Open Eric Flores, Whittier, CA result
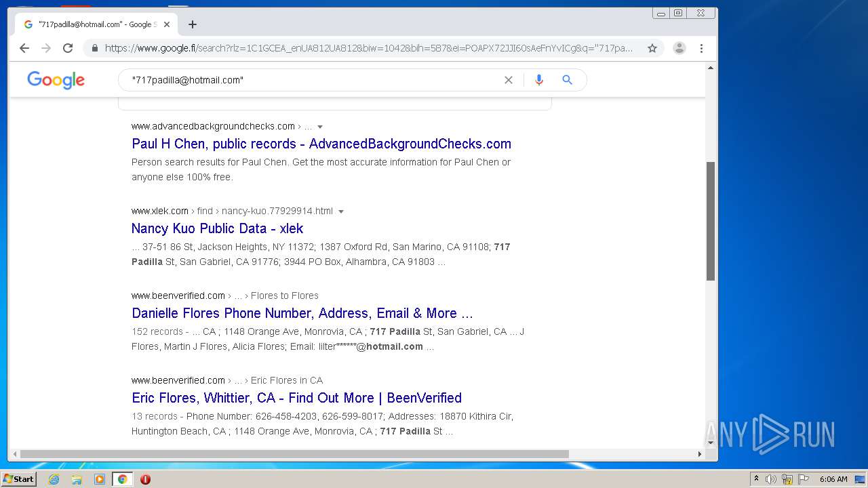The height and width of the screenshot is (488, 868). 296,398
